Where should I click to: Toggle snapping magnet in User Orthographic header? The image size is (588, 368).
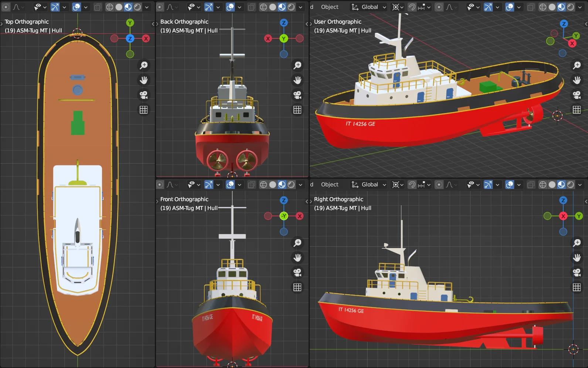pyautogui.click(x=412, y=7)
